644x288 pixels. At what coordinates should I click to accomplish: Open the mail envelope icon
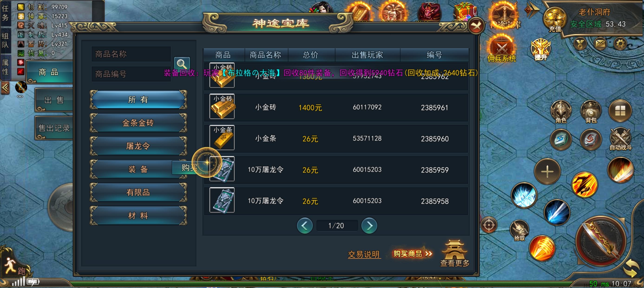(x=600, y=44)
